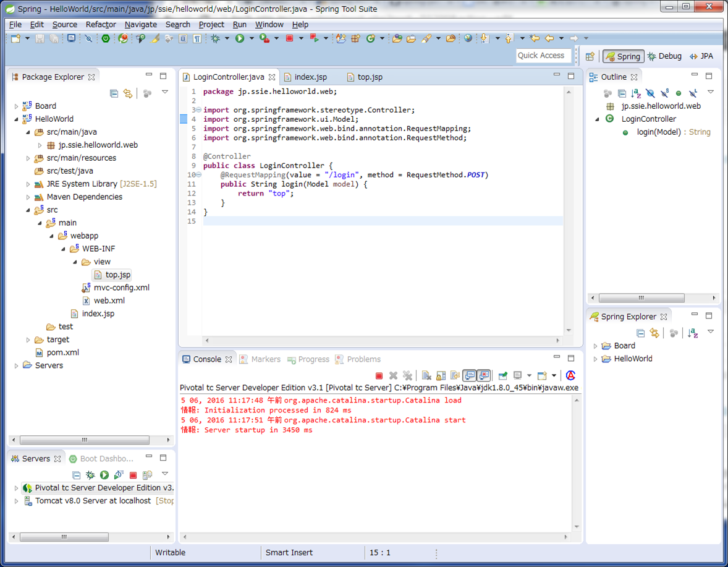Expand the Board project in Package Explorer
This screenshot has height=567, width=728.
tap(17, 106)
